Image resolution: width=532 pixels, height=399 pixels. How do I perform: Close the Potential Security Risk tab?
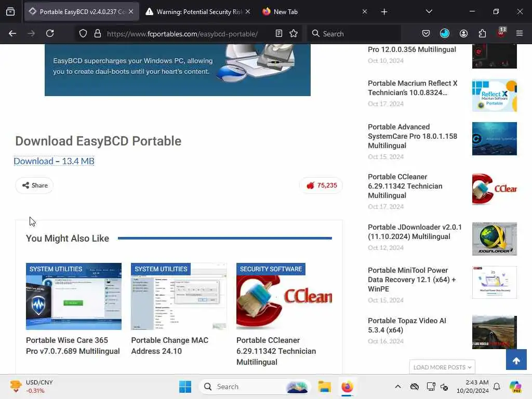pyautogui.click(x=248, y=12)
